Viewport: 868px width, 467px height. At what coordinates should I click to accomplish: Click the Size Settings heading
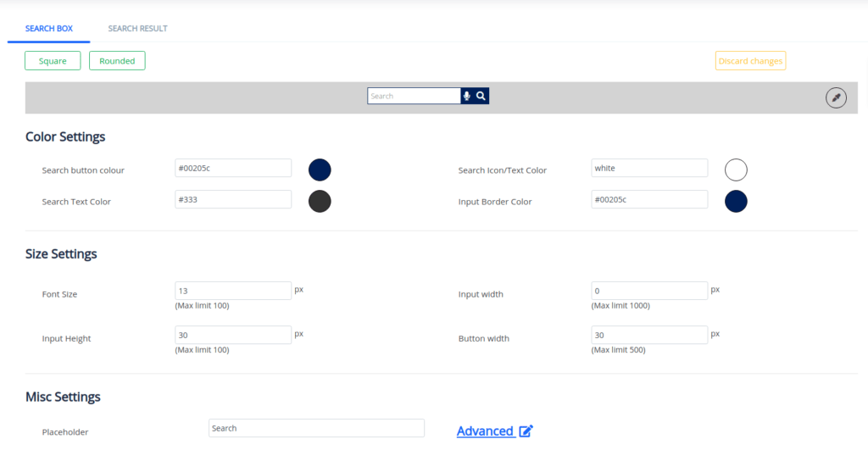(61, 254)
